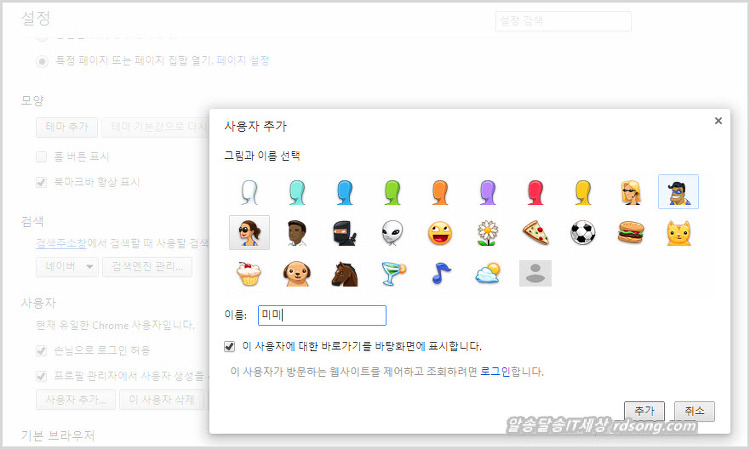Toggle the 북마크바 항상 표시 checkbox

42,182
